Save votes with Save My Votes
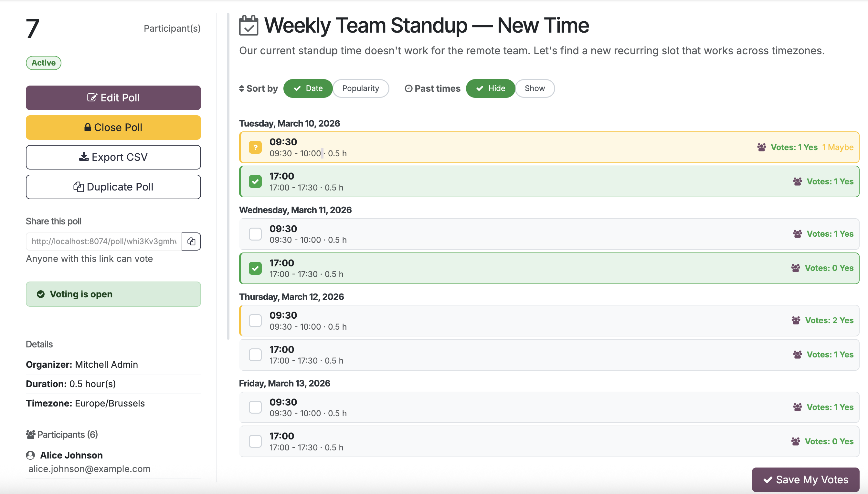 [805, 479]
